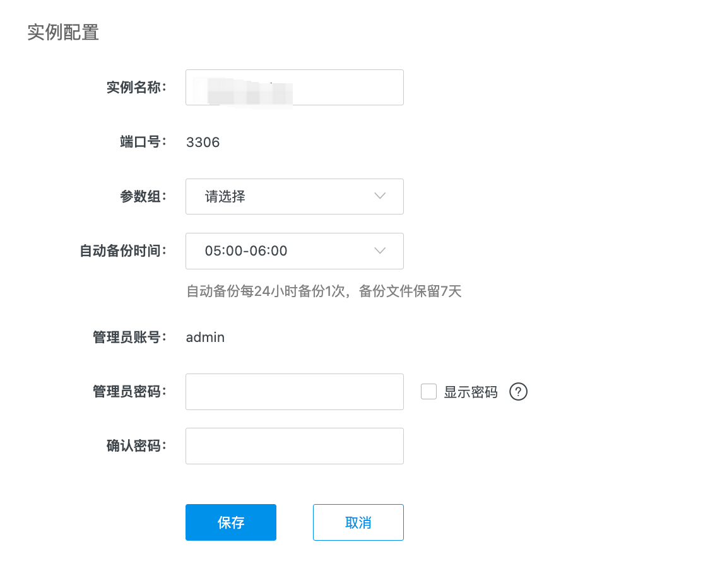Focus the 确认密码 input field
Image resolution: width=708 pixels, height=588 pixels.
coord(294,446)
